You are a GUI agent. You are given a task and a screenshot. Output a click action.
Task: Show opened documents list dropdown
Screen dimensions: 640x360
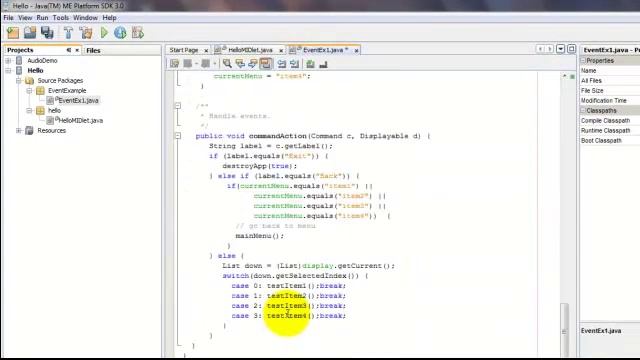560,49
